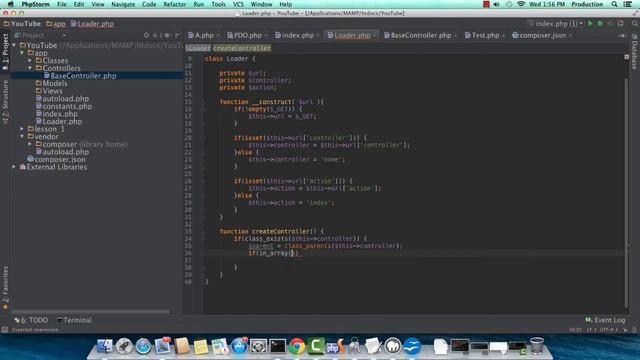
Task: Click the Wi-Fi icon in the macOS menu bar
Action: pos(521,4)
